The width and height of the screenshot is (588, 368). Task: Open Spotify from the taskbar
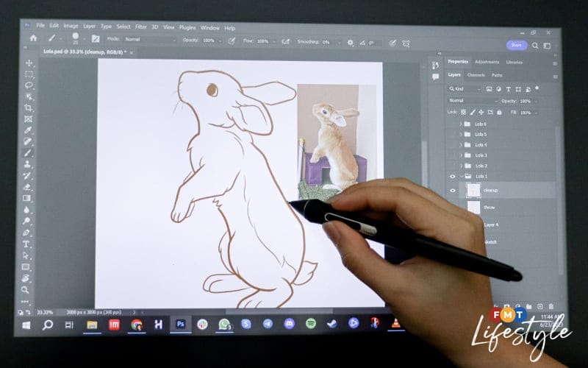310,324
